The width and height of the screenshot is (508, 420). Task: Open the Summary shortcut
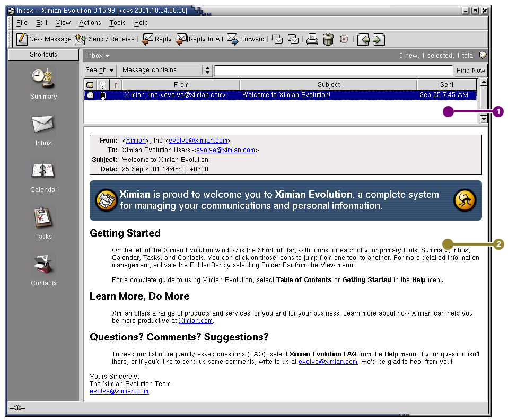(43, 84)
